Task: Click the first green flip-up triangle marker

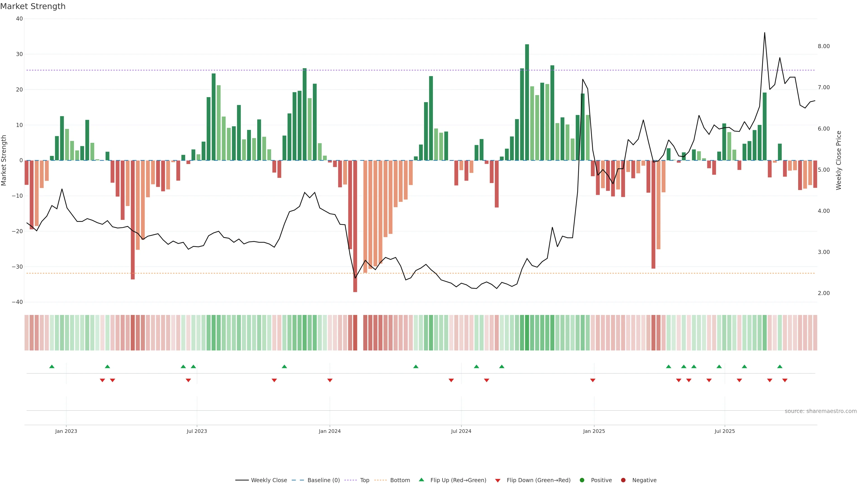Action: tap(52, 366)
